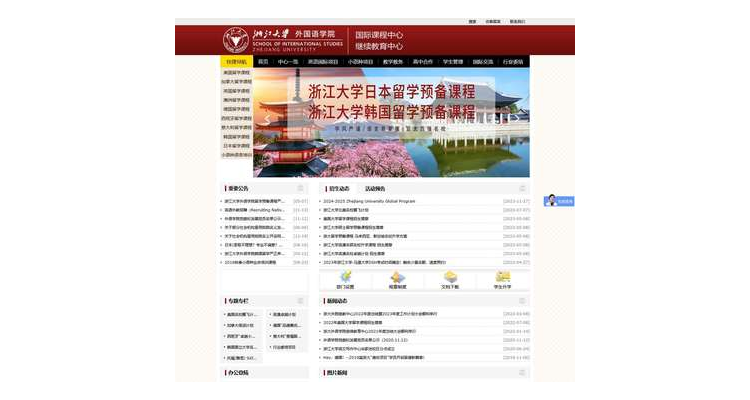Image resolution: width=750 pixels, height=400 pixels.
Task: Open 国际交流 in the navigation bar
Action: (483, 62)
